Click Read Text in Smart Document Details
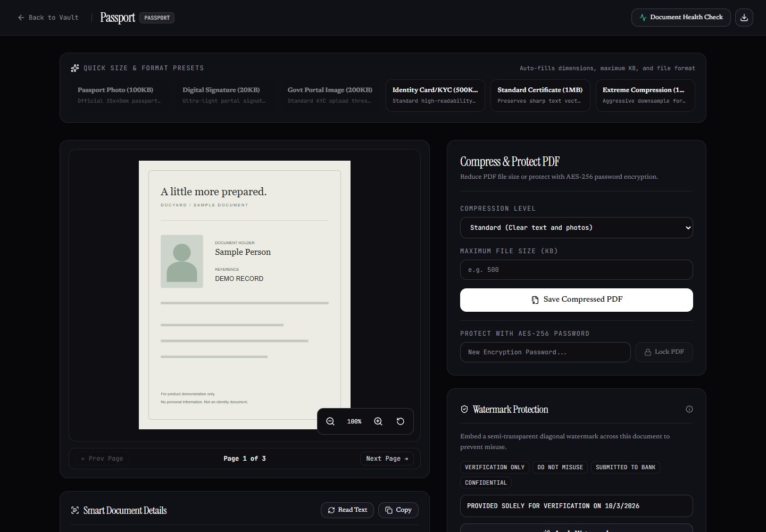The image size is (766, 532). coord(347,510)
